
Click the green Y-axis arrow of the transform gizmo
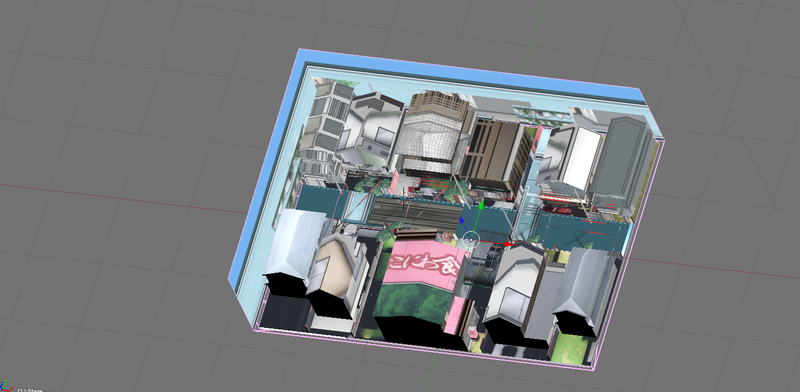click(481, 205)
